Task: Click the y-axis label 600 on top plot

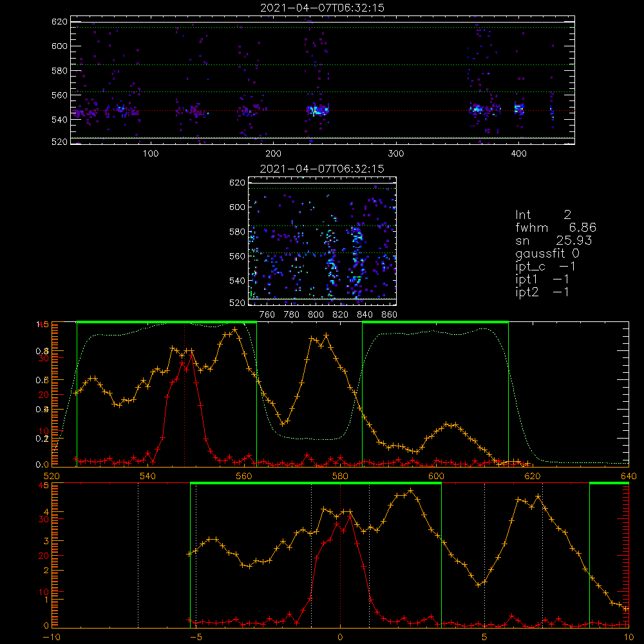Action: (x=59, y=46)
